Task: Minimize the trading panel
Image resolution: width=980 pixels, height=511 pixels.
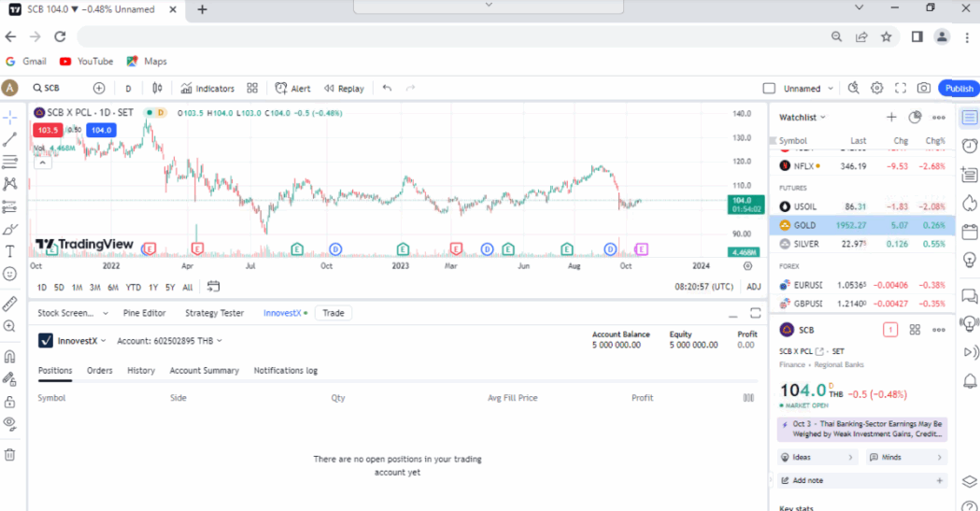Action: point(732,314)
